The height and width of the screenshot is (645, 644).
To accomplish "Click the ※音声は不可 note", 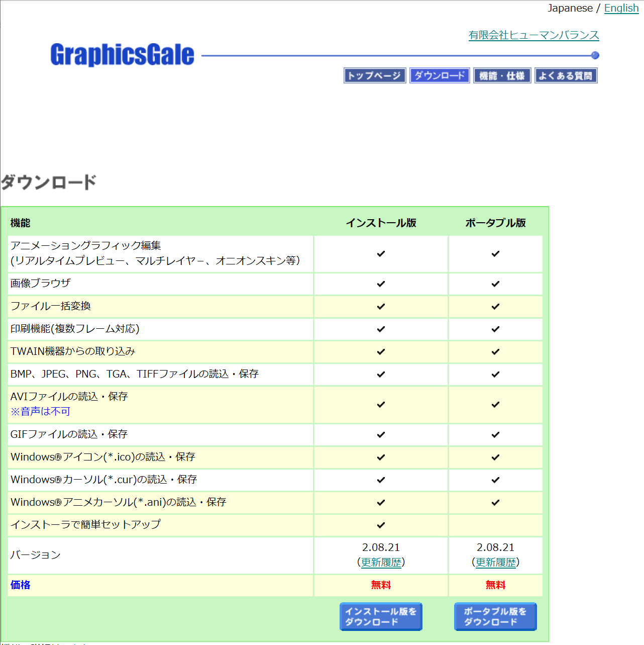I will (x=40, y=411).
